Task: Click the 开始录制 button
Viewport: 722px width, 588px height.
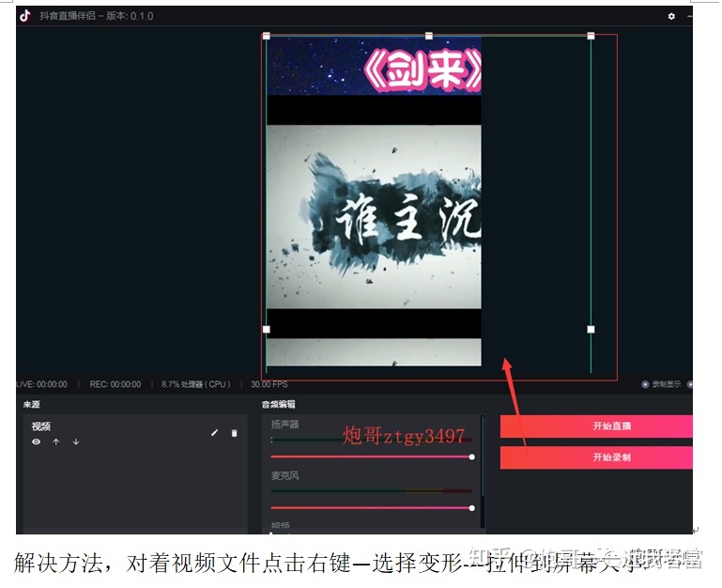Action: 596,457
